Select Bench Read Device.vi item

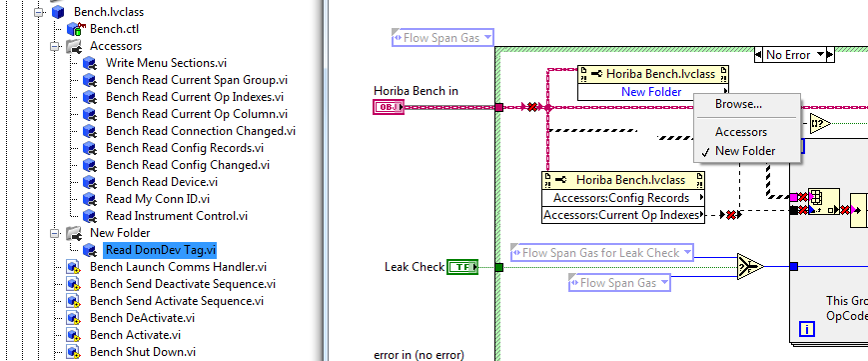[x=162, y=182]
